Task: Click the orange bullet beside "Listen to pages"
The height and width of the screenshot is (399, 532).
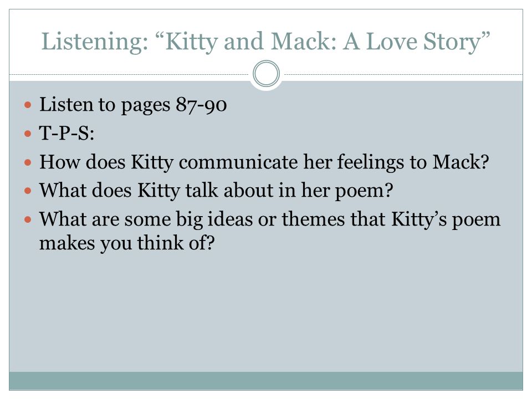Action: tap(28, 105)
